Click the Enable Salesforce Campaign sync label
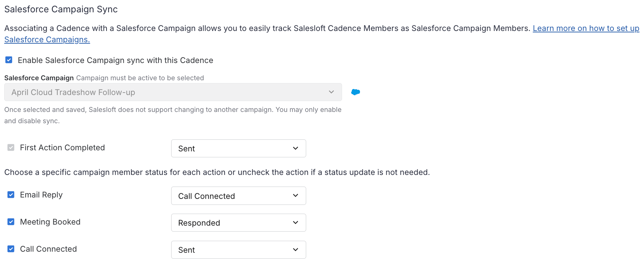 (115, 60)
